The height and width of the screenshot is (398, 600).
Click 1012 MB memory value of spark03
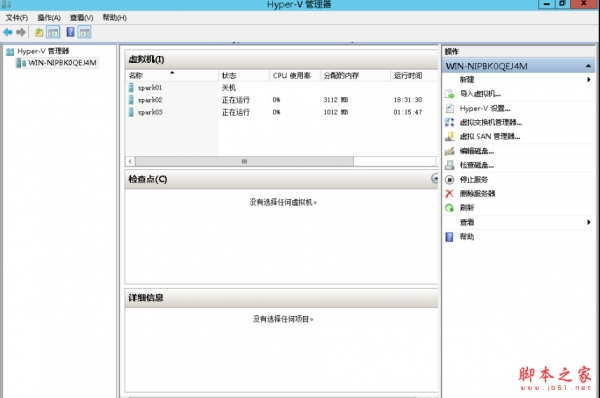point(336,112)
